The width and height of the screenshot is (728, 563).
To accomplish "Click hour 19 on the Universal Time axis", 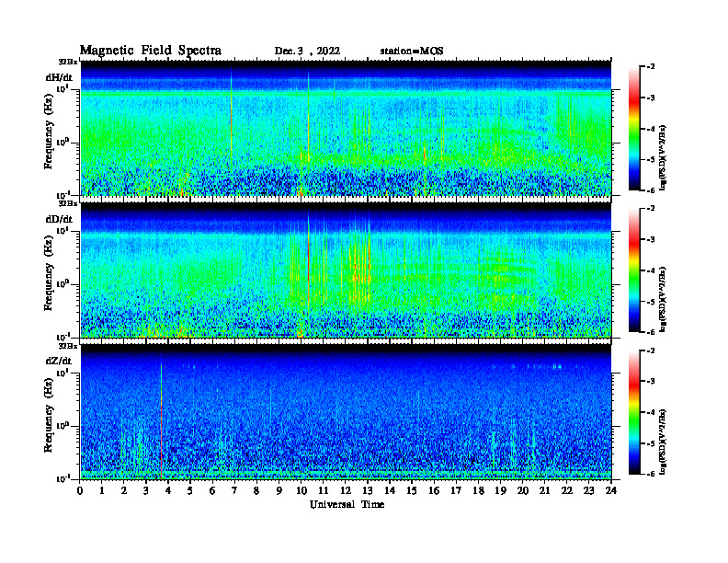I will [x=500, y=491].
